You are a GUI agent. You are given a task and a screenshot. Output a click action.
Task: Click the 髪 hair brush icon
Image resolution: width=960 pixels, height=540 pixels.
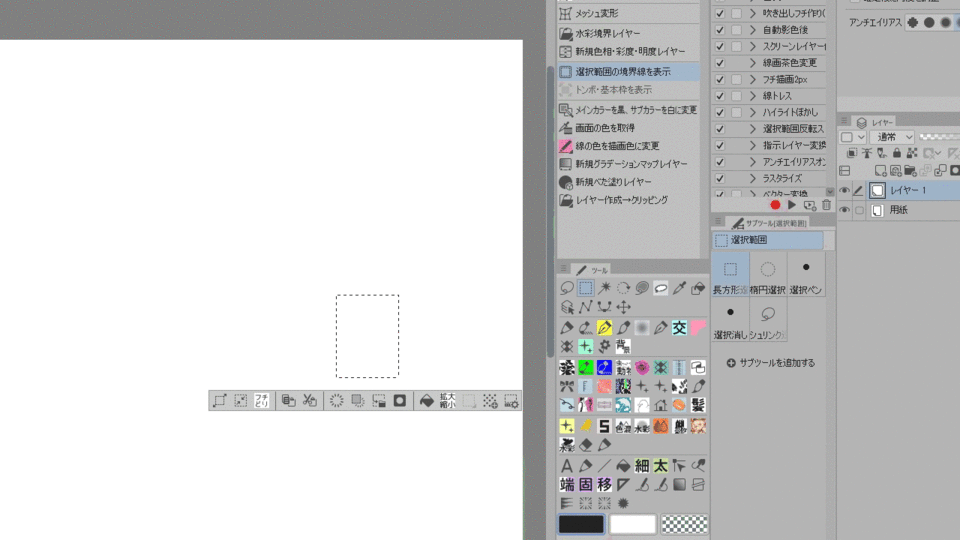point(698,405)
